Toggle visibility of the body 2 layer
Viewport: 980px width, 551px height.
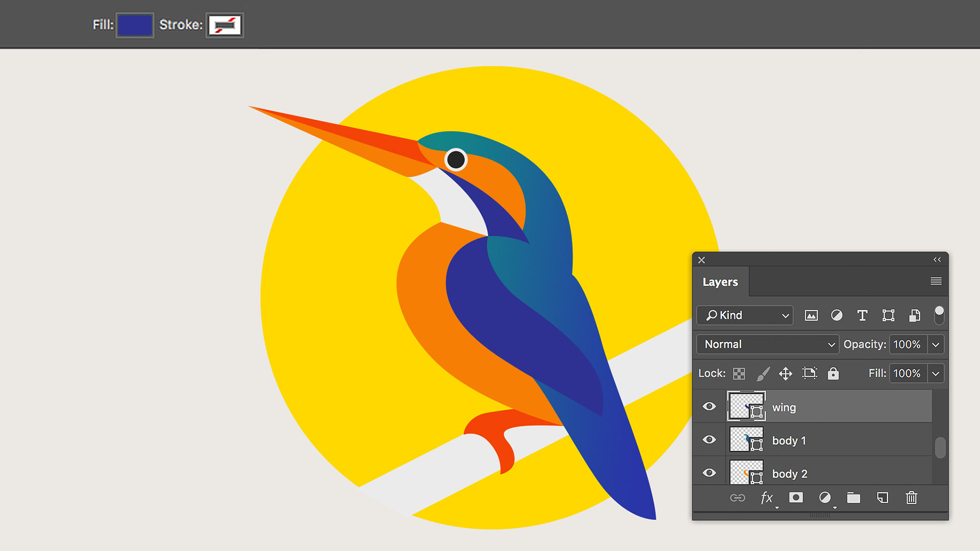coord(708,473)
